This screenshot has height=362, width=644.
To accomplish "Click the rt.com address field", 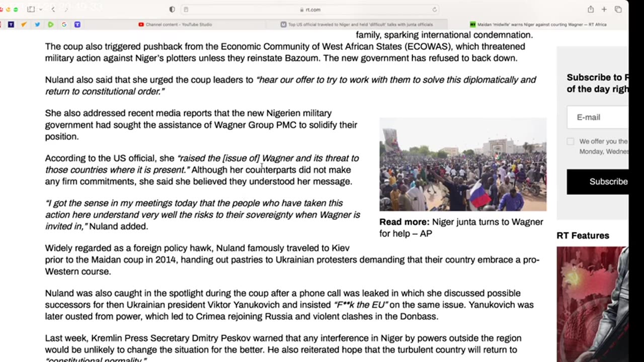I will pos(310,10).
